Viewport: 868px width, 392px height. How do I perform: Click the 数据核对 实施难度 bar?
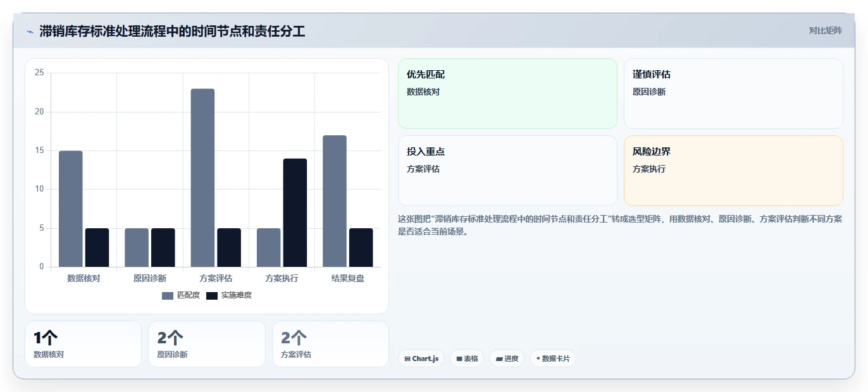(x=97, y=247)
